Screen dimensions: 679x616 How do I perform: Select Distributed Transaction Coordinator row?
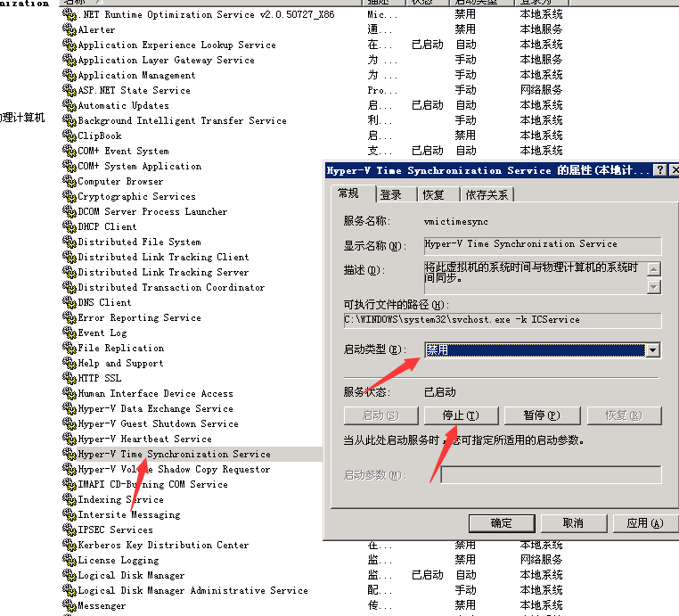click(x=171, y=287)
